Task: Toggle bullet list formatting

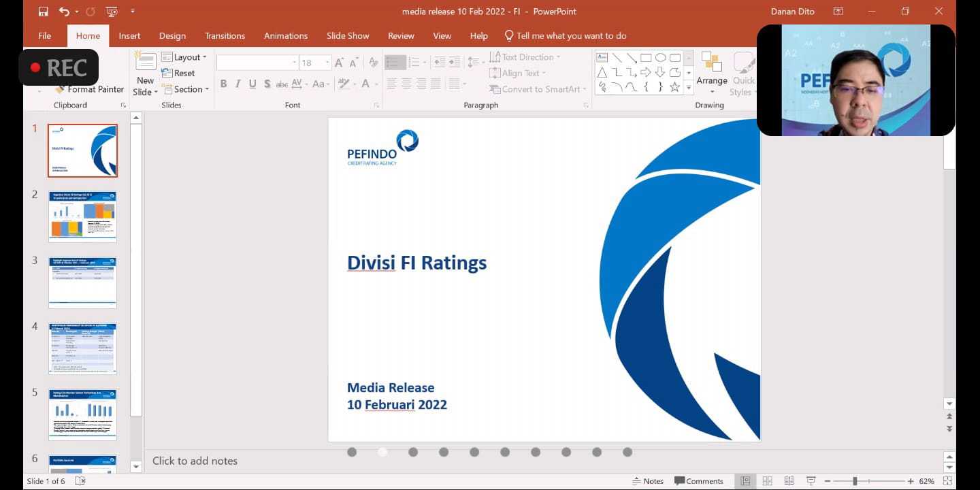Action: 395,63
